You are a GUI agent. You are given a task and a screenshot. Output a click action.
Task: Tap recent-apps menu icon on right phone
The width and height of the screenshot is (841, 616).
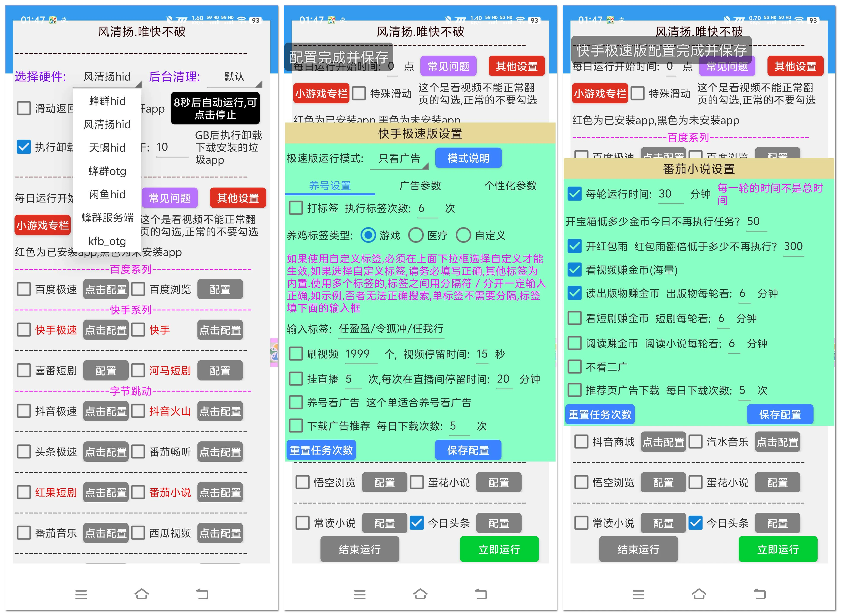pos(638,594)
